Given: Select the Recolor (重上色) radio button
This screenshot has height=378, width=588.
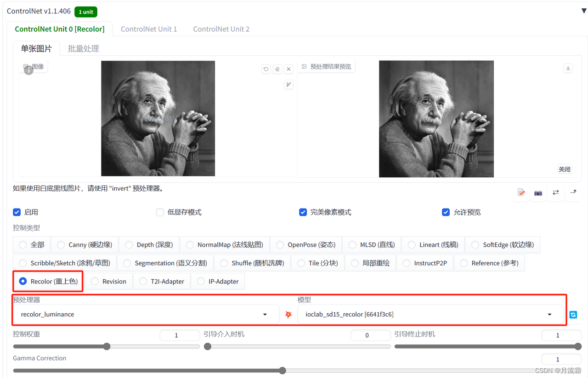Looking at the screenshot, I should point(48,282).
